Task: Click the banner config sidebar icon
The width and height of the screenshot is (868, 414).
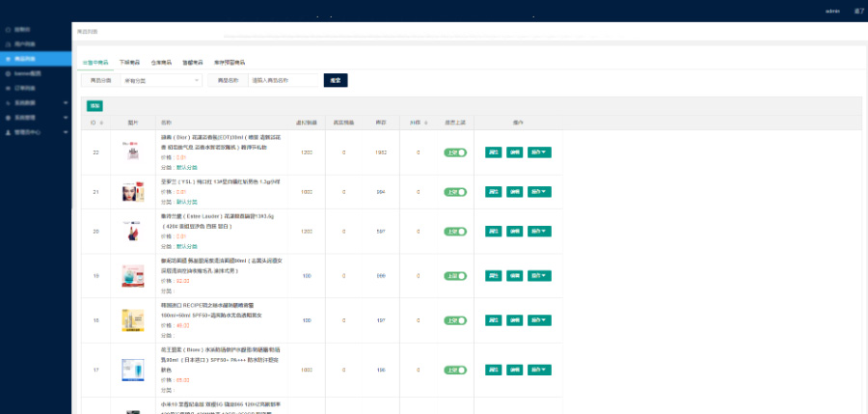Action: click(x=8, y=73)
